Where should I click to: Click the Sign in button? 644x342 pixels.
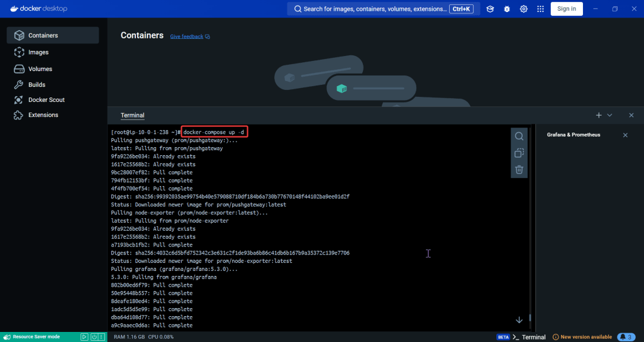tap(566, 9)
